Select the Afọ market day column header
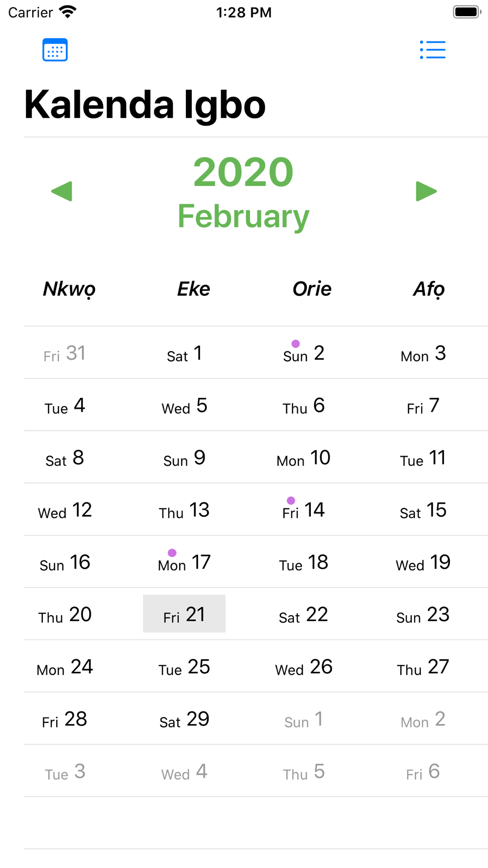The height and width of the screenshot is (868, 488). 429,289
